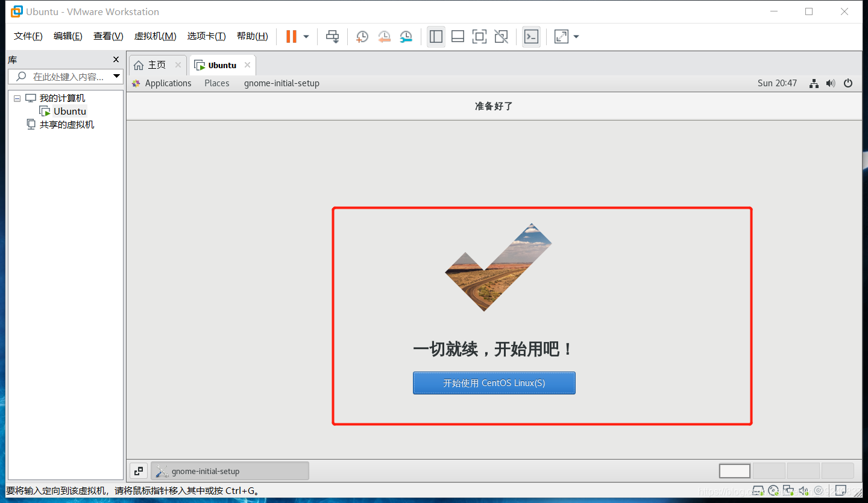Close the 主页 tab
868x503 pixels.
pyautogui.click(x=178, y=65)
